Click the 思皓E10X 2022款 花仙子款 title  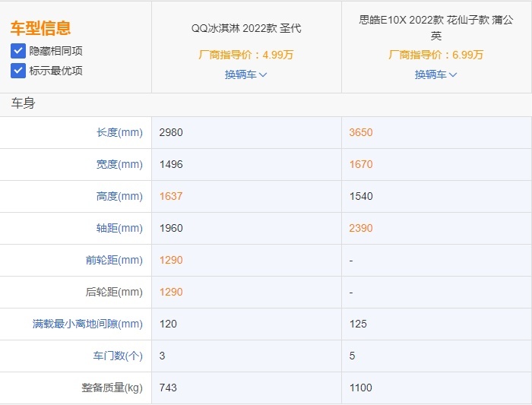(x=436, y=27)
